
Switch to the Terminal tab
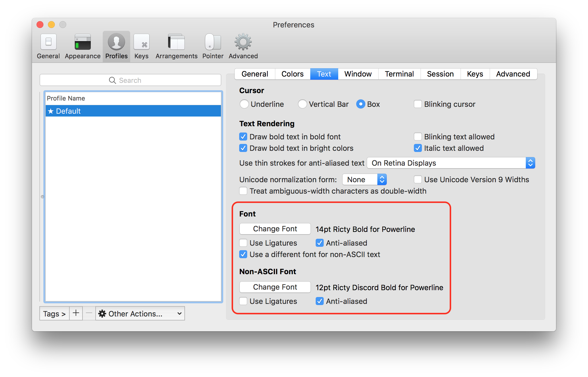(x=399, y=74)
